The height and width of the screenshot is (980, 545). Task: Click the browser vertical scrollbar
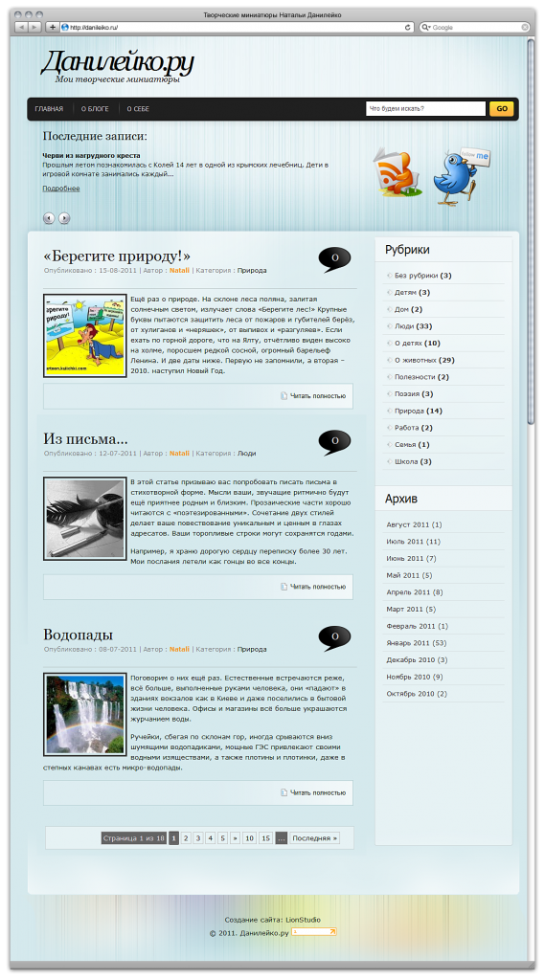531,233
